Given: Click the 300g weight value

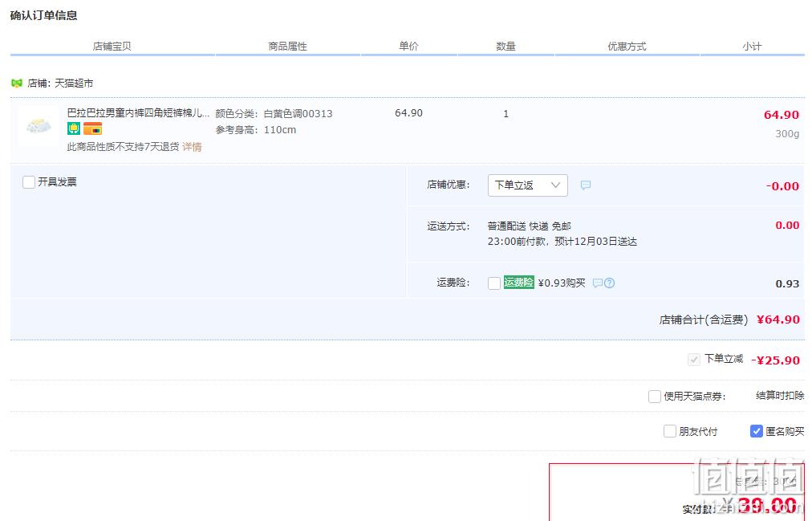Looking at the screenshot, I should tap(787, 133).
